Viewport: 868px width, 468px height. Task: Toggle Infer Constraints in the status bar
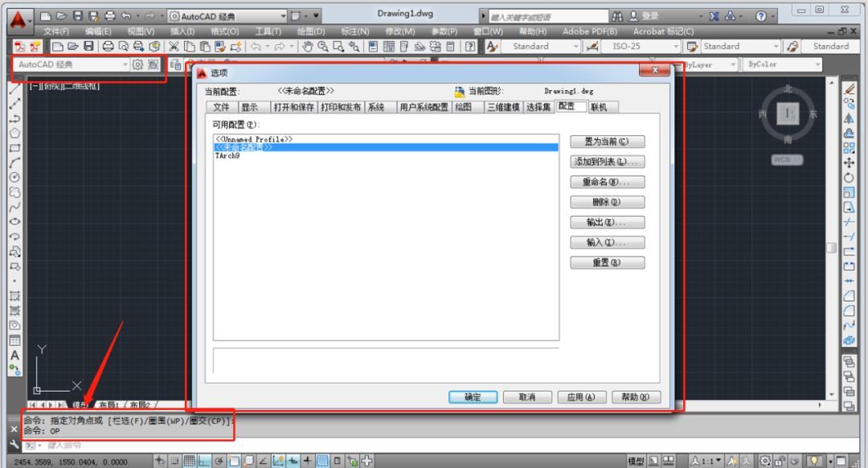point(160,461)
